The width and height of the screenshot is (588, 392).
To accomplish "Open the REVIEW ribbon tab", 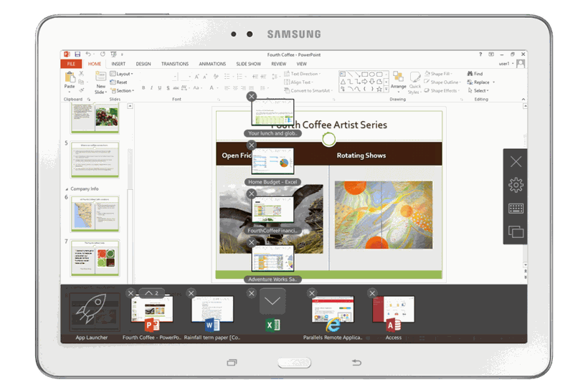I will pyautogui.click(x=279, y=64).
